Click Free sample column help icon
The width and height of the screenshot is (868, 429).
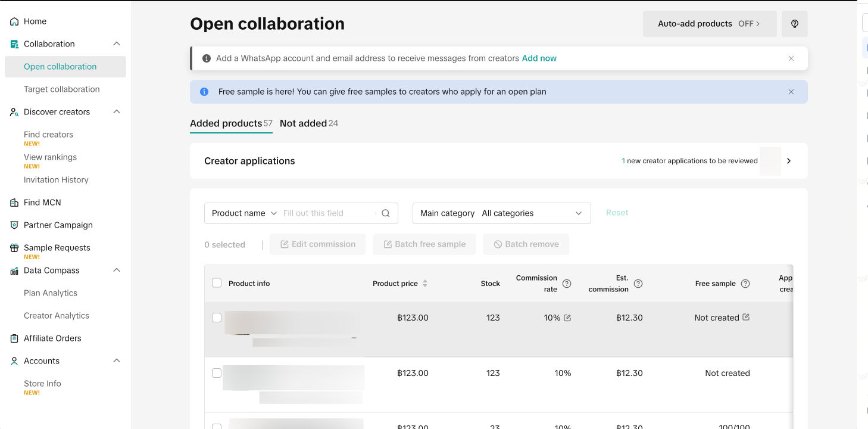tap(745, 284)
